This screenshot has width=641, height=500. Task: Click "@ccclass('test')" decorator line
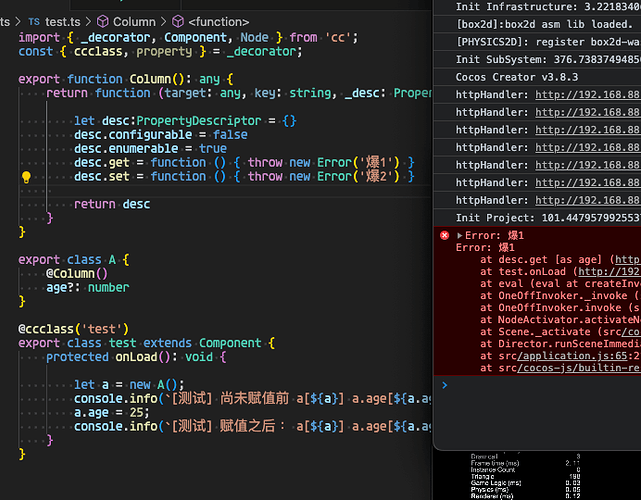point(74,329)
